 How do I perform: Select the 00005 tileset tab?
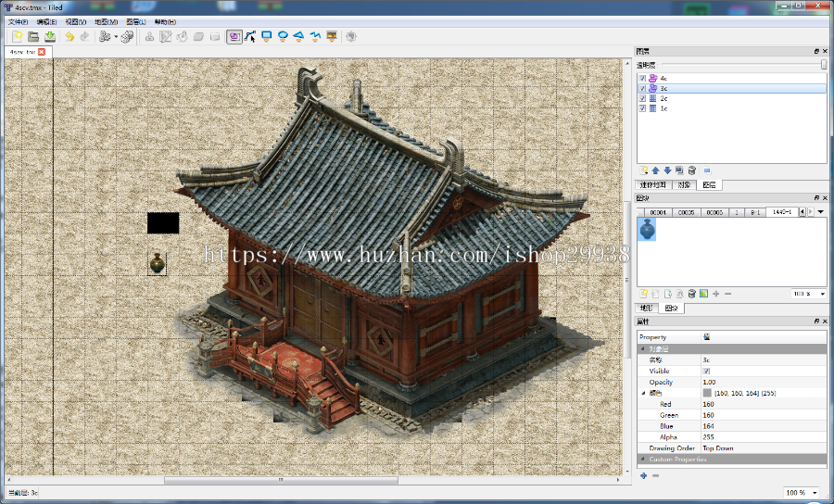point(686,212)
